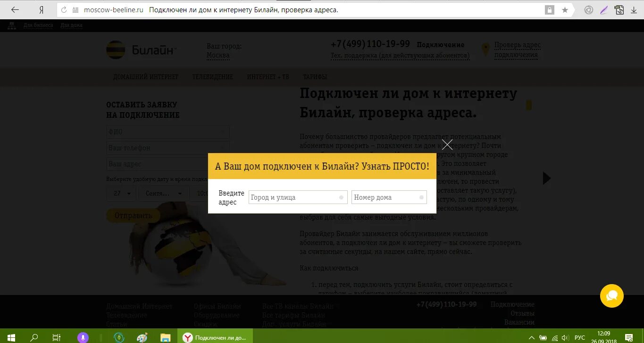Open File Explorer from taskbar
The height and width of the screenshot is (343, 644).
(165, 337)
